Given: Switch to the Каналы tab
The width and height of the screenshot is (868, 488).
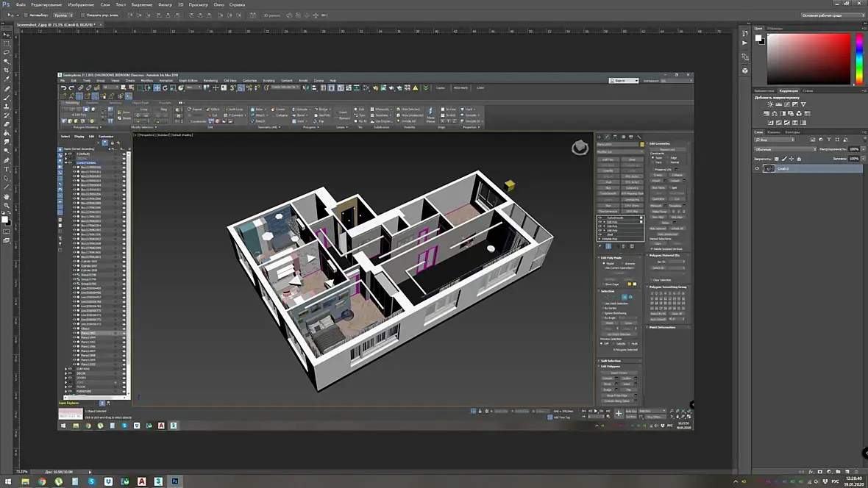Looking at the screenshot, I should pos(774,132).
